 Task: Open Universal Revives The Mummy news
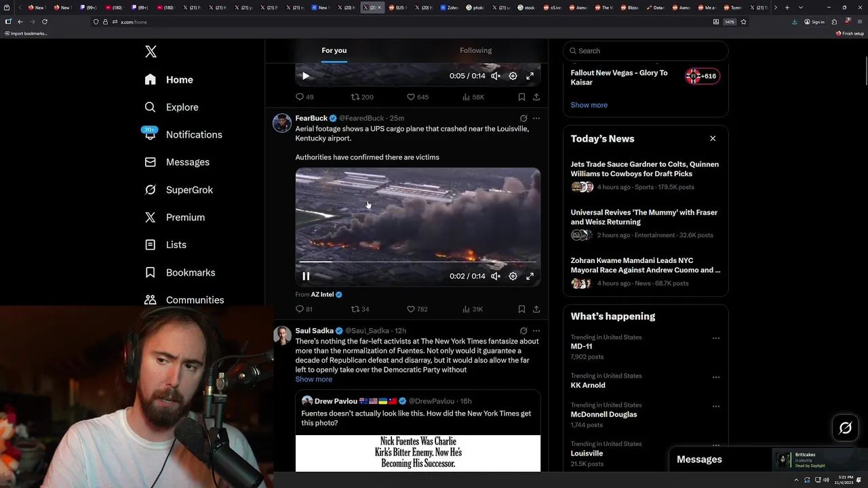[645, 224]
